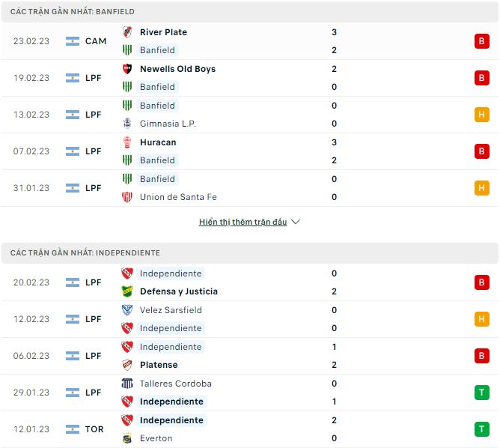Click the orange H badge for Gimnasia L.P. match
This screenshot has height=448, width=500.
pos(481,115)
